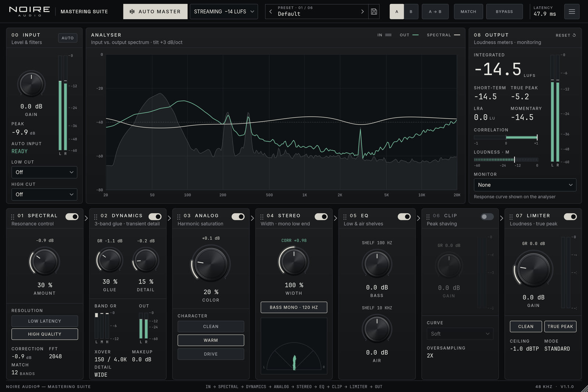Toggle the OUT spectrum legend
The height and width of the screenshot is (392, 588).
[409, 35]
